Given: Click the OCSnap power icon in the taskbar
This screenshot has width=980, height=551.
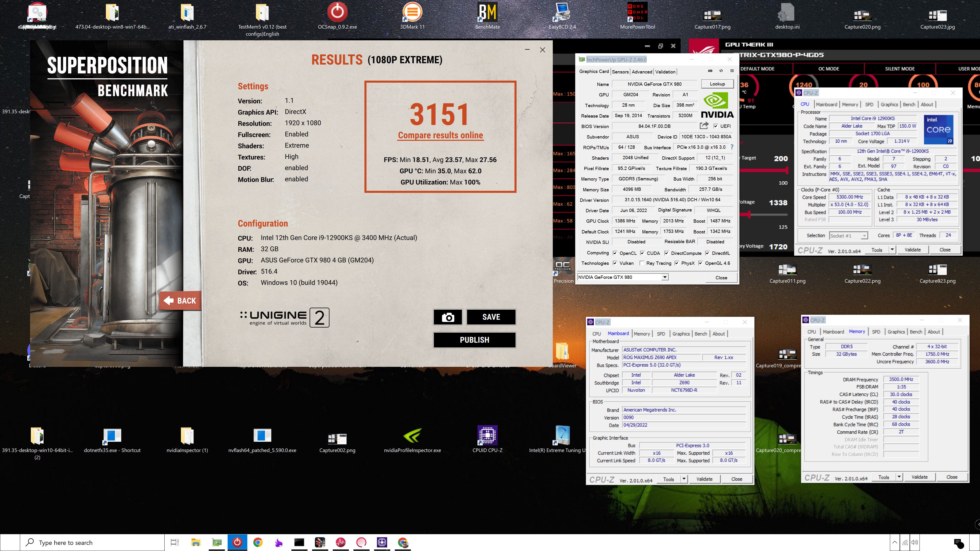Looking at the screenshot, I should pyautogui.click(x=237, y=542).
